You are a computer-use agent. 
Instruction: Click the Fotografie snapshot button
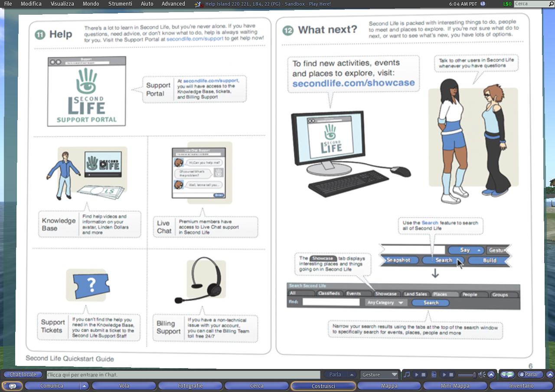[x=190, y=386]
